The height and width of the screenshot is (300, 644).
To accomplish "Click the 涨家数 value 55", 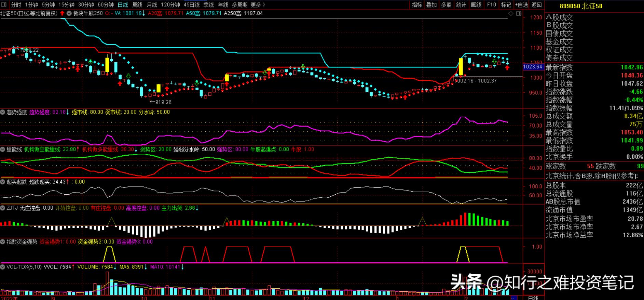I will pyautogui.click(x=590, y=166).
